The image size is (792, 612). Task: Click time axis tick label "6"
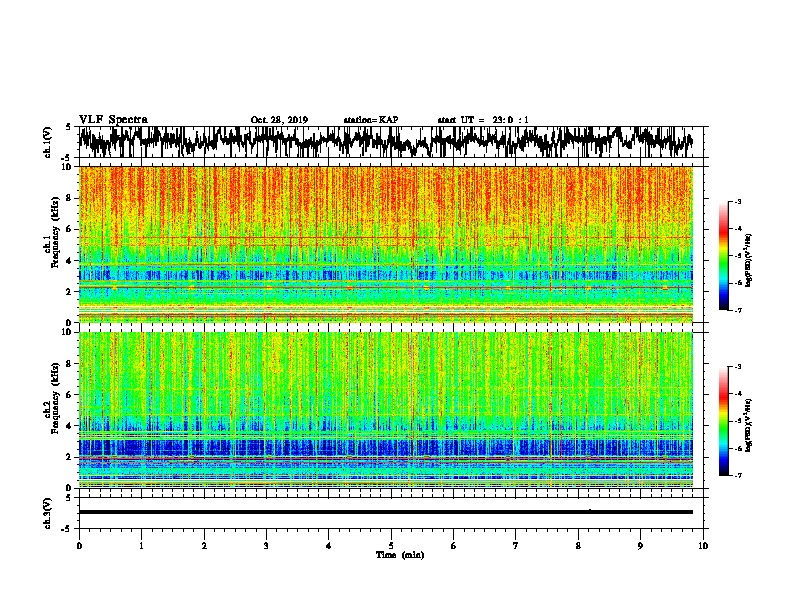tap(454, 546)
